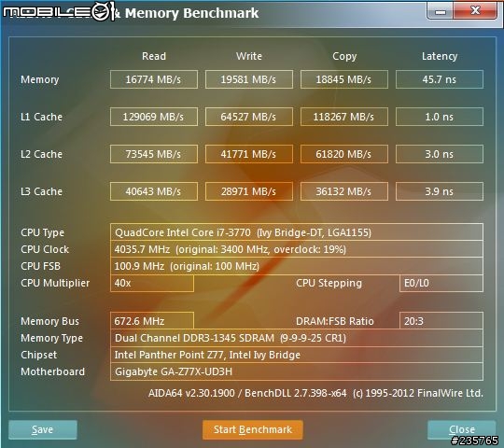This screenshot has width=504, height=448.
Task: Minimize the Memory Benchmark window
Action: click(440, 10)
